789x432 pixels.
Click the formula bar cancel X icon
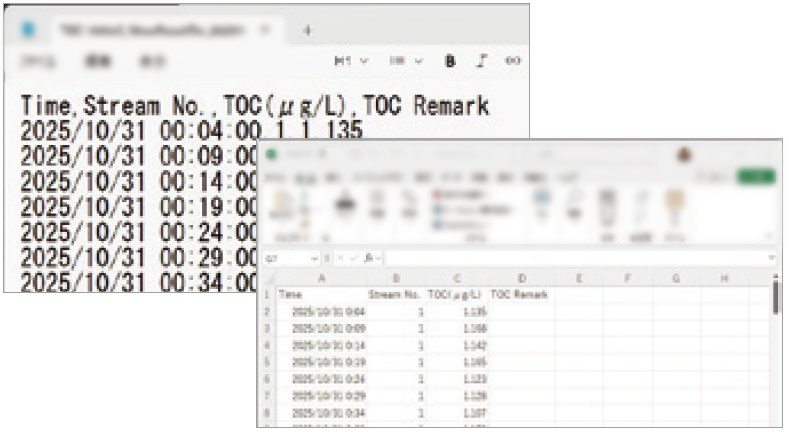click(x=341, y=258)
